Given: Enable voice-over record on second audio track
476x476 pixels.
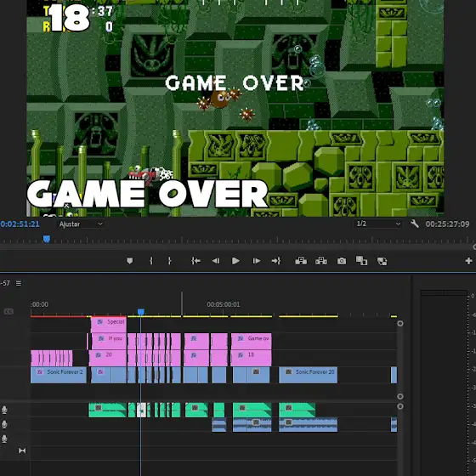Looking at the screenshot, I should [4, 424].
